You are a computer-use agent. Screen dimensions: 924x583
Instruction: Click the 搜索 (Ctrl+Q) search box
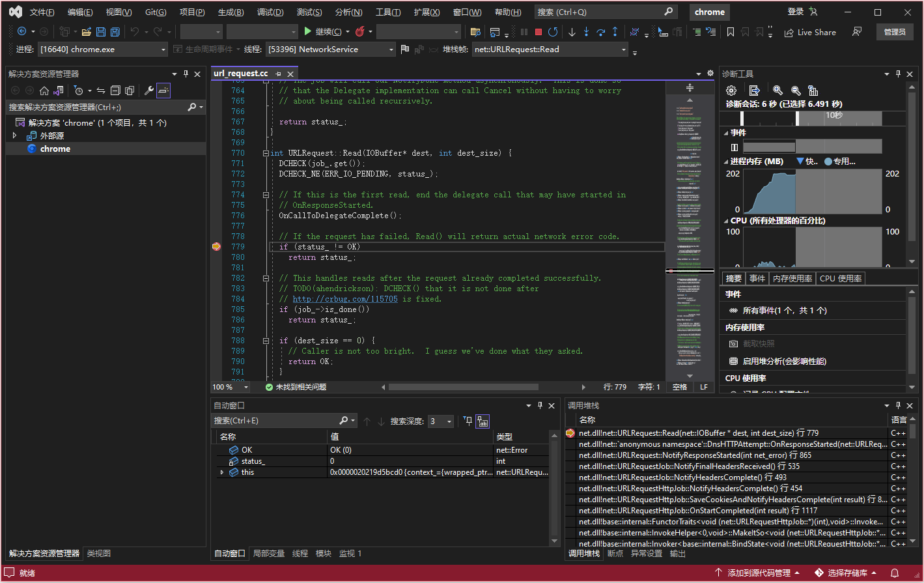pyautogui.click(x=606, y=12)
